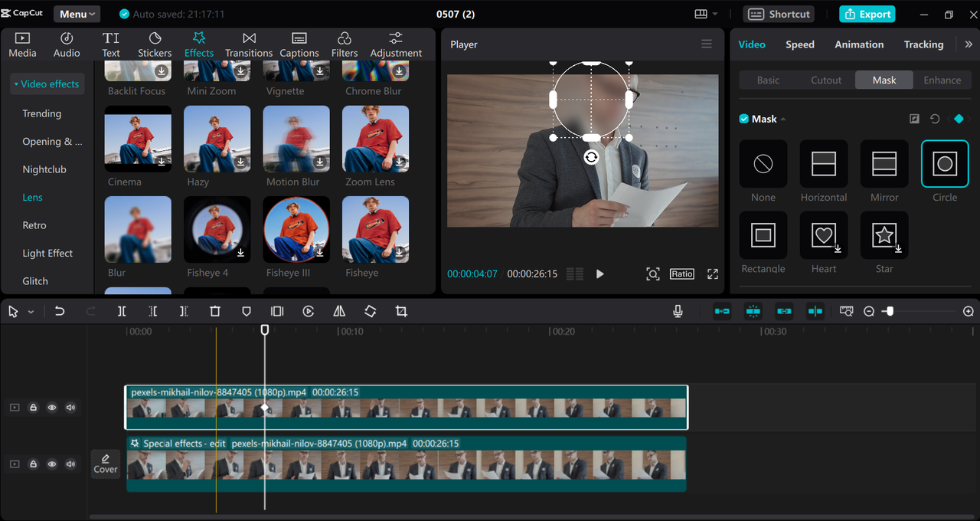980x521 pixels.
Task: Click the Ratio button in player
Action: point(682,274)
